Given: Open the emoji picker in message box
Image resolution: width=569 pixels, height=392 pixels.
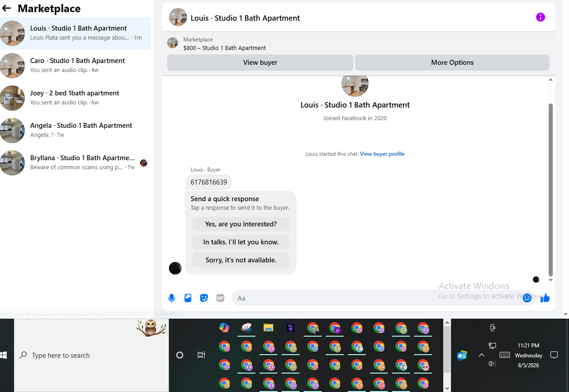Looking at the screenshot, I should [527, 298].
